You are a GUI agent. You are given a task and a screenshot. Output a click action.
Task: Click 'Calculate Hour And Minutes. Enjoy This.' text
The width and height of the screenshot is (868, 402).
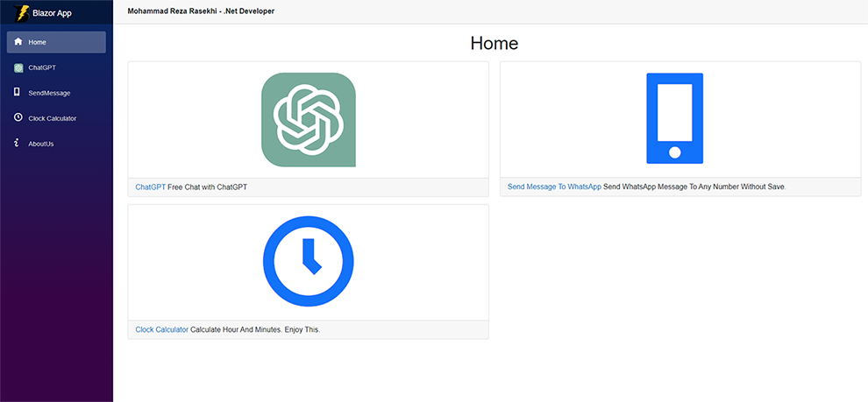(255, 329)
